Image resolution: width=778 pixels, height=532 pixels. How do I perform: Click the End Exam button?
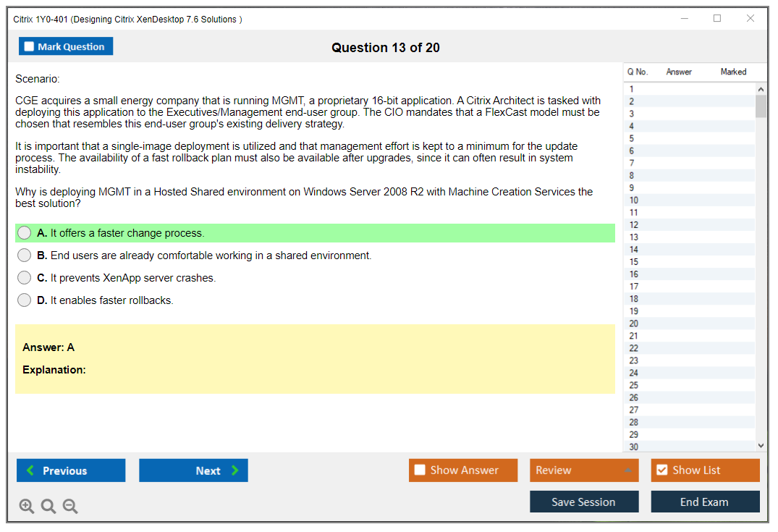point(705,502)
